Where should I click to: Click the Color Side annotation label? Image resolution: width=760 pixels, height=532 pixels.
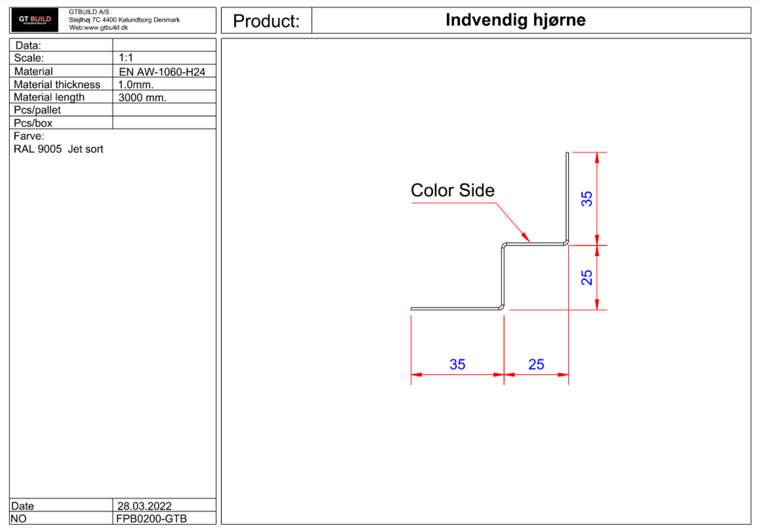tap(453, 190)
